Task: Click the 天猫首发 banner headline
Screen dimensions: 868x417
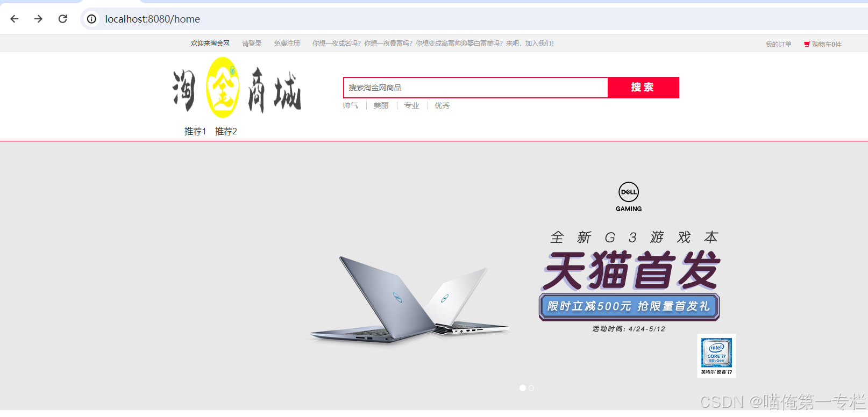Action: (x=630, y=270)
